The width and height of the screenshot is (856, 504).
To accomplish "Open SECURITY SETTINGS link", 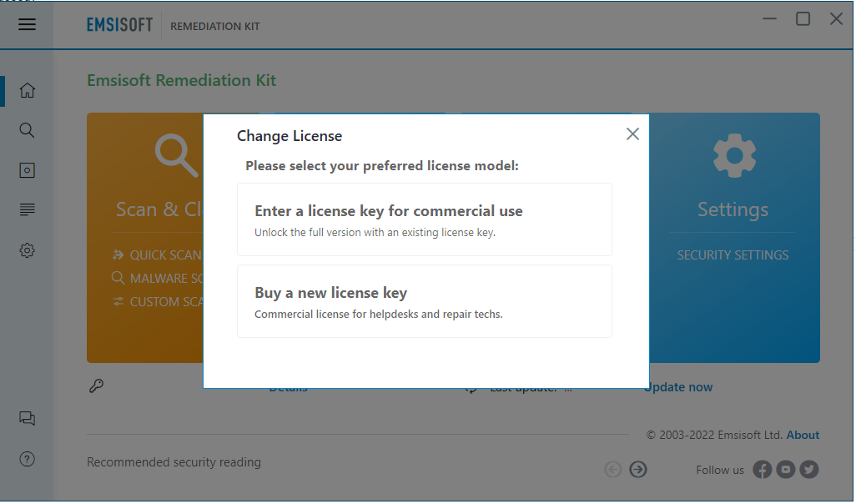I will 733,255.
